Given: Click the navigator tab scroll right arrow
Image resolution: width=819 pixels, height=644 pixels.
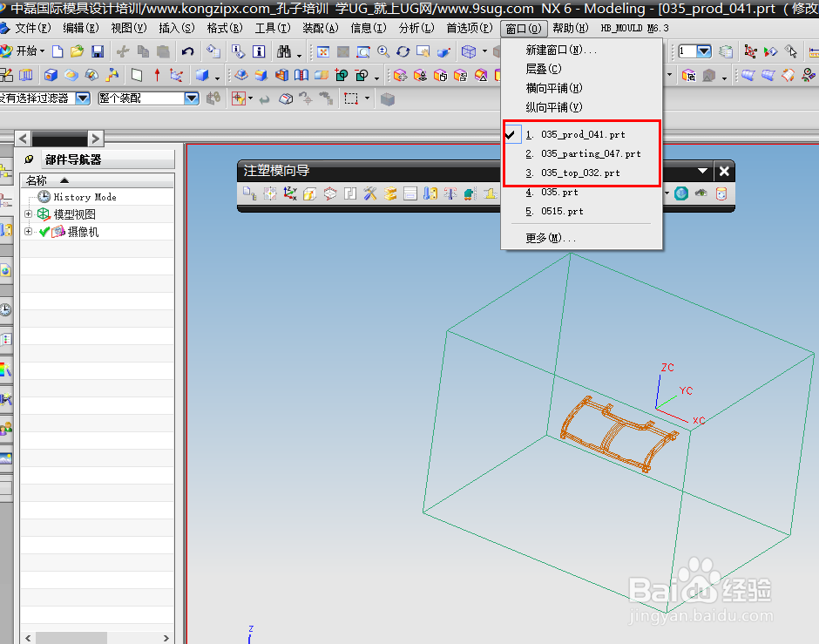Looking at the screenshot, I should [x=95, y=139].
